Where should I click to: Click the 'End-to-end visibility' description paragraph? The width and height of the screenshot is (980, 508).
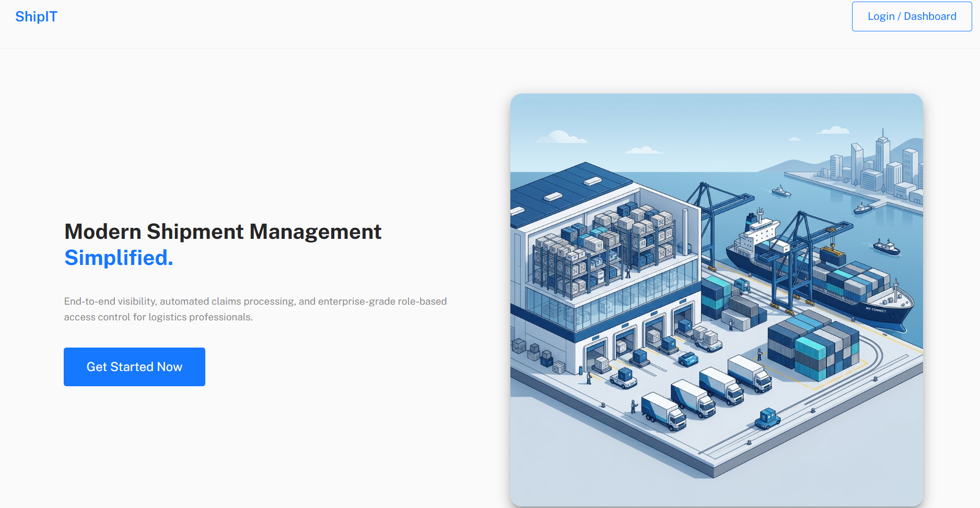255,309
